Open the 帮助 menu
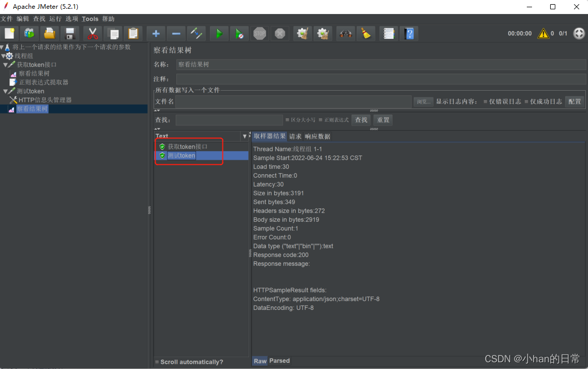Image resolution: width=588 pixels, height=369 pixels. point(108,19)
